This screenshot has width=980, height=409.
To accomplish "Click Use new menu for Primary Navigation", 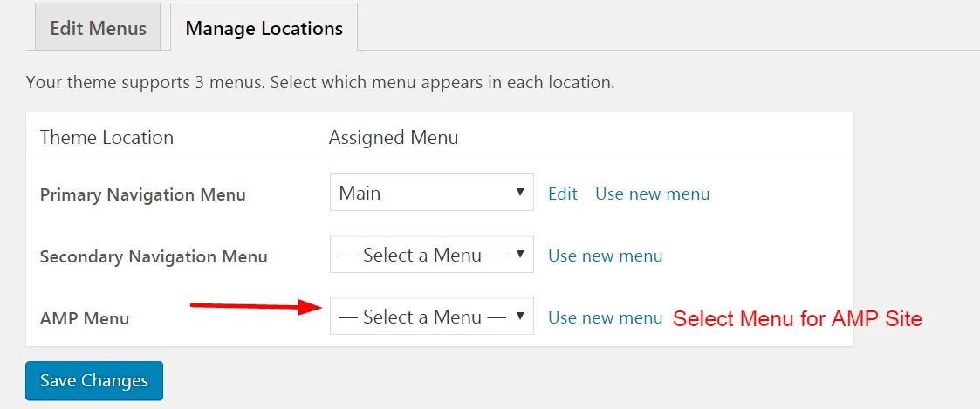I will [x=653, y=194].
